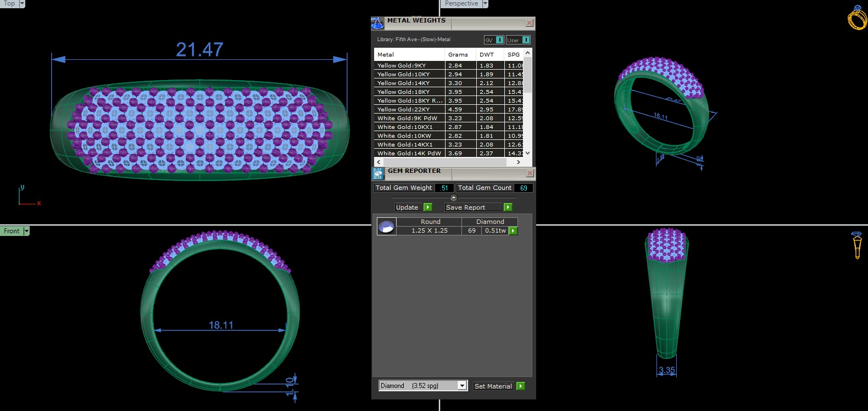Click the Round gem shape cell
Image resolution: width=868 pixels, height=411 pixels.
coord(430,222)
